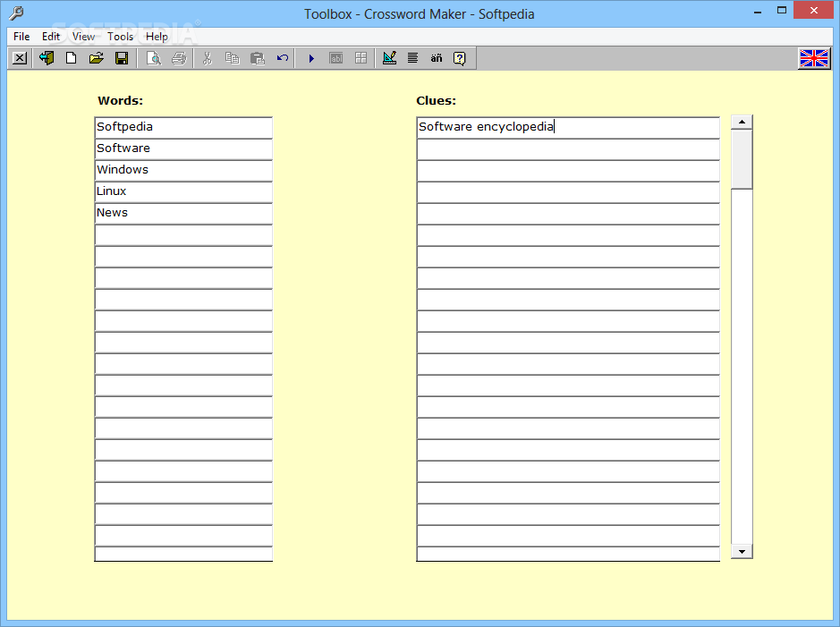Click the scrollbar down arrow
This screenshot has width=840, height=627.
pos(742,551)
